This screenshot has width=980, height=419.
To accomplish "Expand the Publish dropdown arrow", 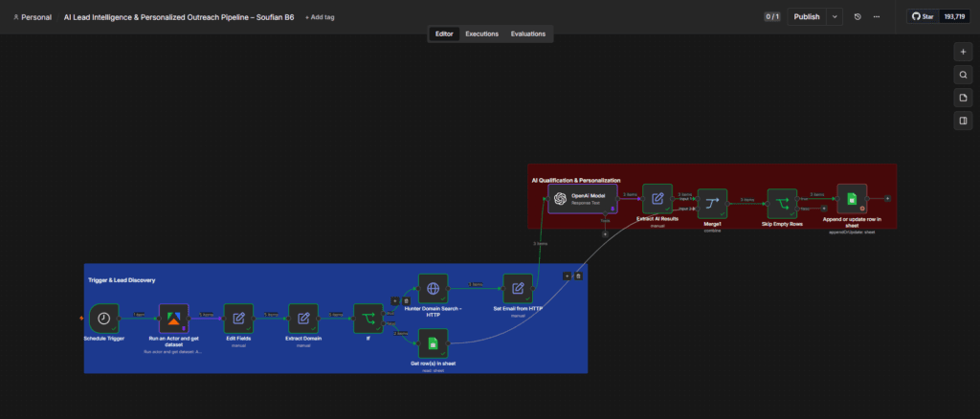I will (835, 17).
